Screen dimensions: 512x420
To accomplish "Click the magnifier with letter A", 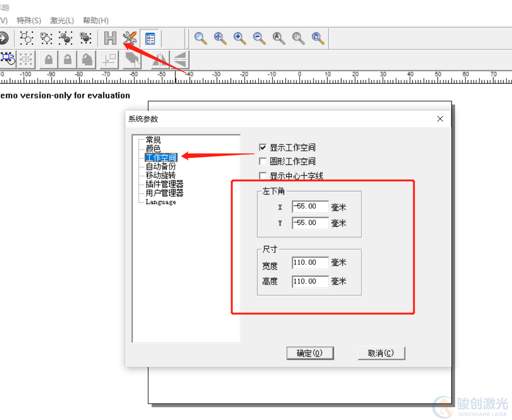I will 279,38.
